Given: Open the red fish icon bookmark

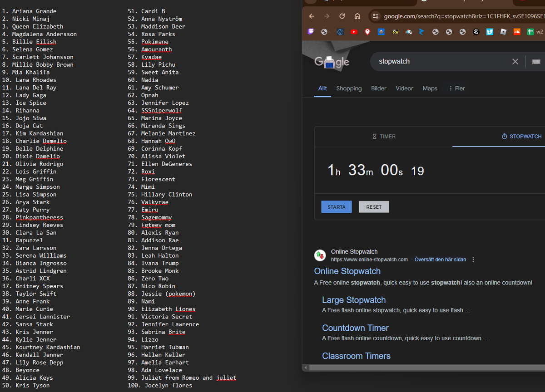Looking at the screenshot, I should [409, 32].
